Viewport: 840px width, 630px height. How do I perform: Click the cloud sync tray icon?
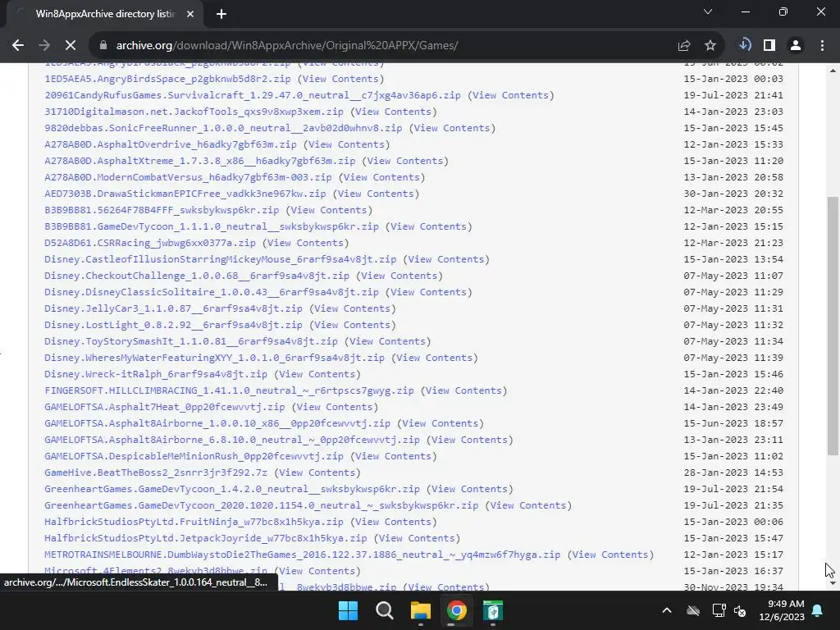coord(693,610)
